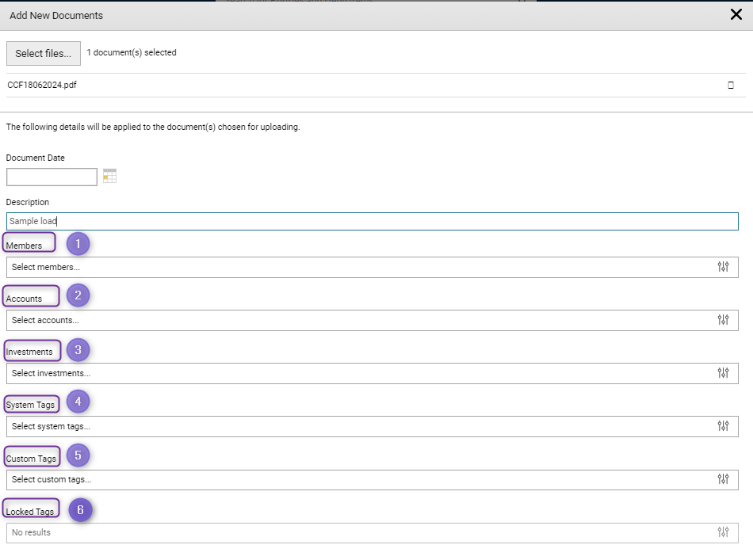The image size is (753, 560).
Task: Click the Document Date label
Action: 35,158
